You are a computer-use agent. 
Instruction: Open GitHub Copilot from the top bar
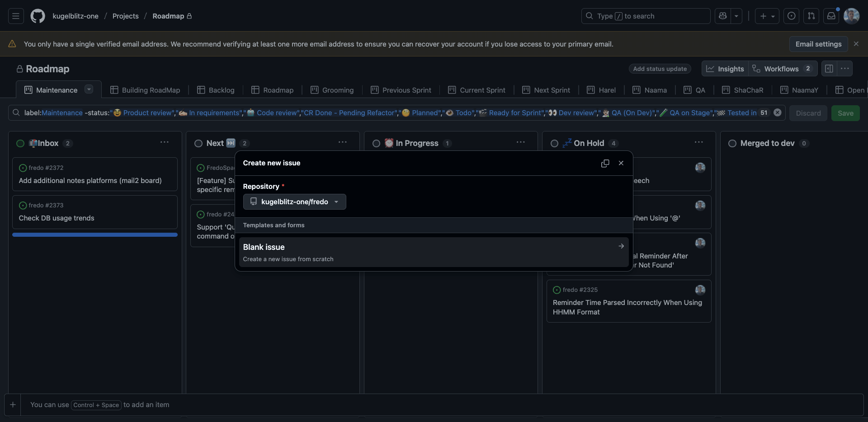[723, 16]
